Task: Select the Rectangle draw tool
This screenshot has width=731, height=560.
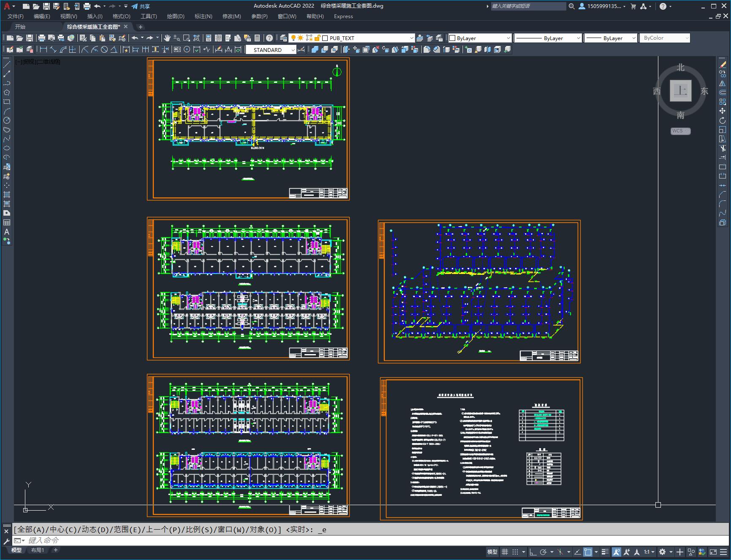Action: [x=7, y=102]
